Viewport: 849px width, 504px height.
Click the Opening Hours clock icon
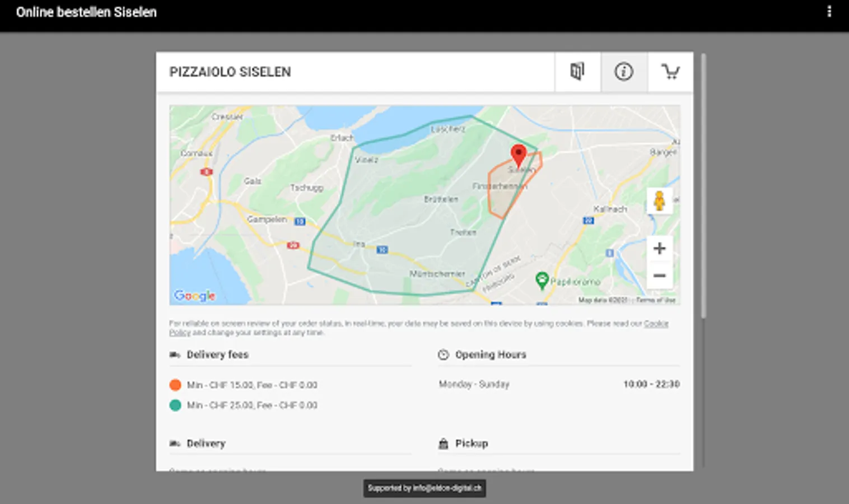point(443,354)
